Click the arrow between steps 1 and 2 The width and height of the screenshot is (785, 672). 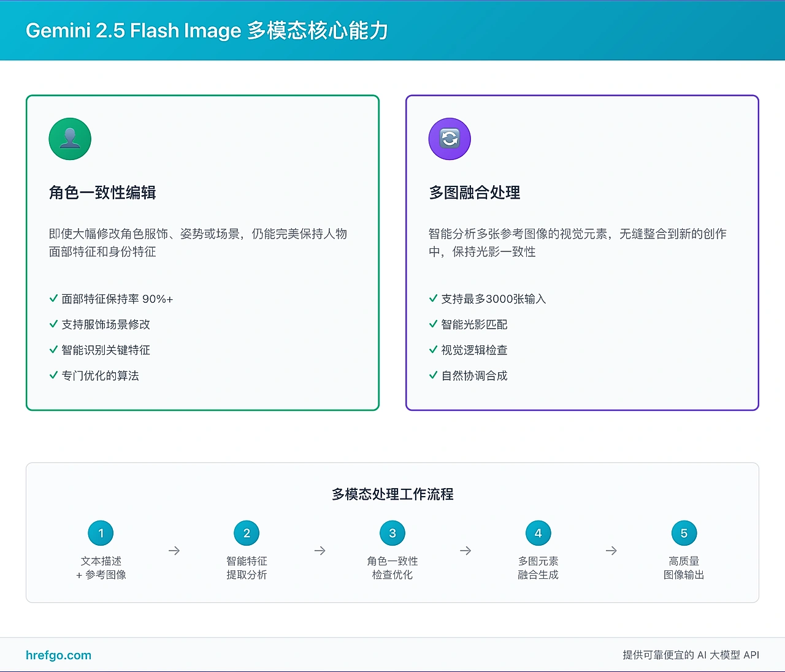click(x=174, y=551)
